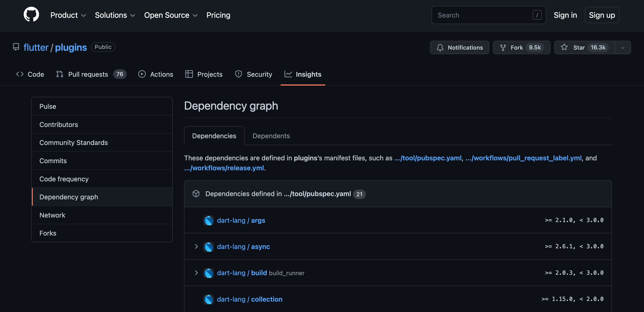Screen dimensions: 644x312
Task: Click the Security shield icon
Action: [x=238, y=74]
